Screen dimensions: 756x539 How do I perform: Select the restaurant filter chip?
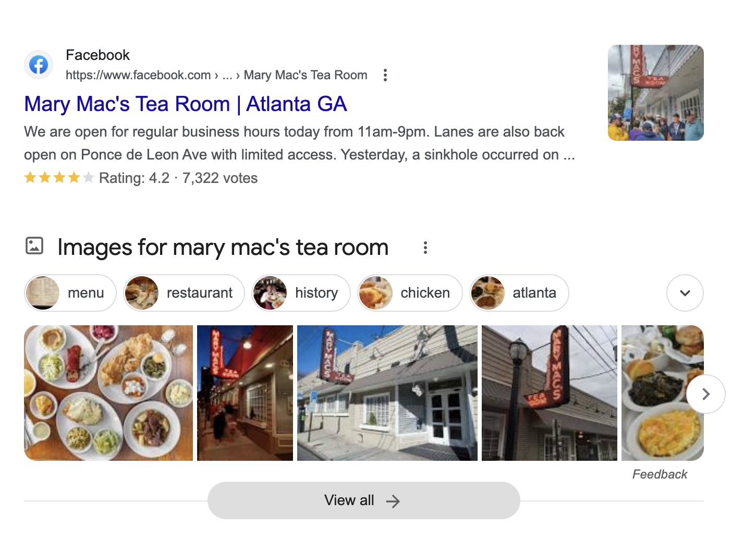(x=184, y=293)
